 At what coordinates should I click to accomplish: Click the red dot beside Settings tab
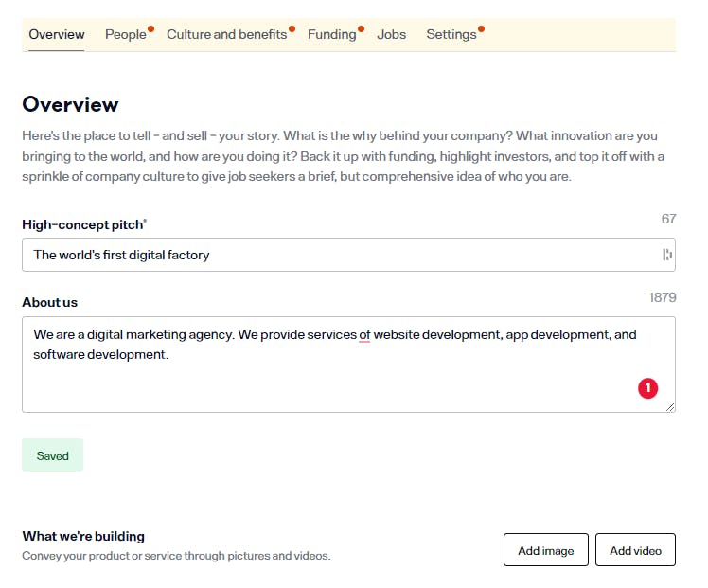(482, 29)
